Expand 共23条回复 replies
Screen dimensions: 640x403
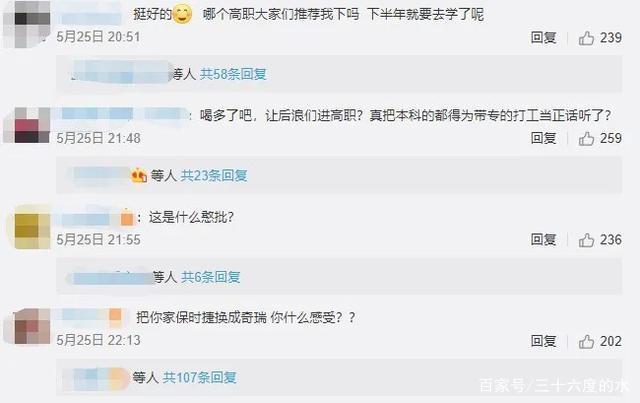tap(214, 176)
